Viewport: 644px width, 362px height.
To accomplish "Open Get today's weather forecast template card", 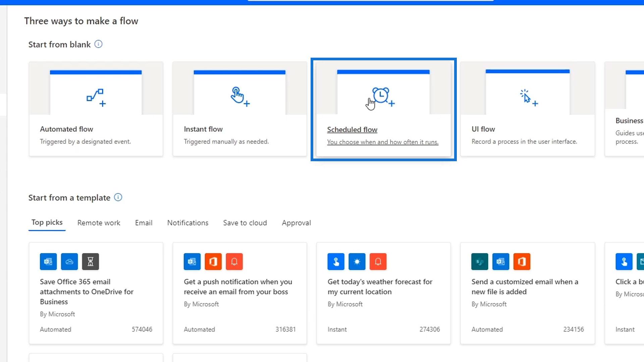I will click(x=380, y=287).
